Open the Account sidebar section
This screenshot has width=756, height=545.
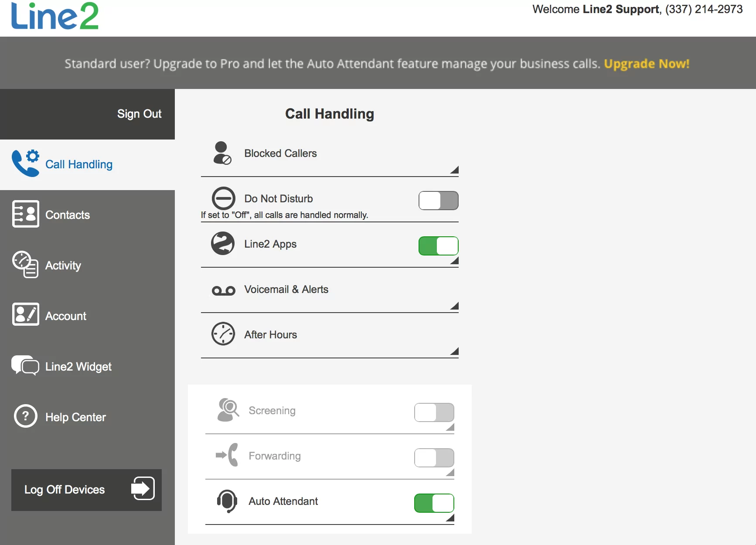click(x=87, y=316)
